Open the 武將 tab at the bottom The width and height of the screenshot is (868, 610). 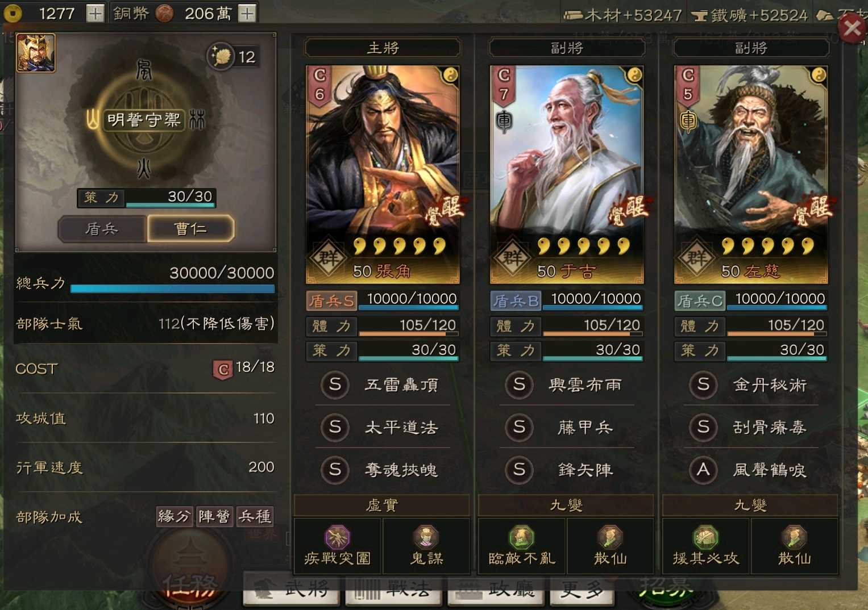coord(292,590)
